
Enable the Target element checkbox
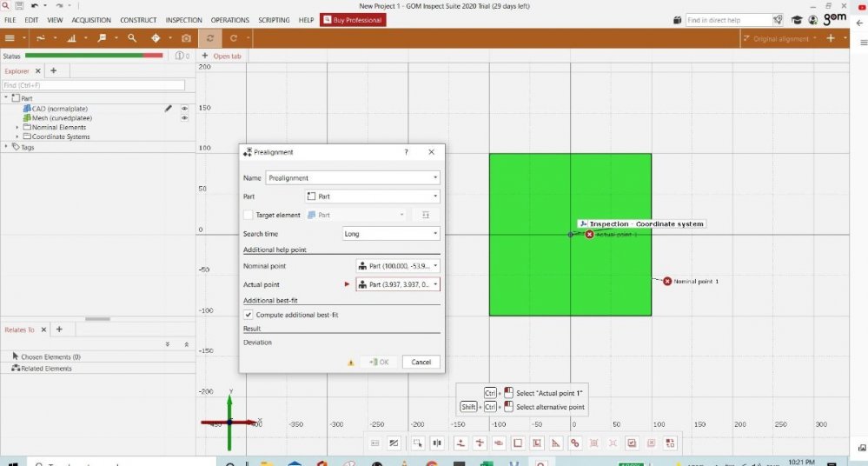point(248,215)
